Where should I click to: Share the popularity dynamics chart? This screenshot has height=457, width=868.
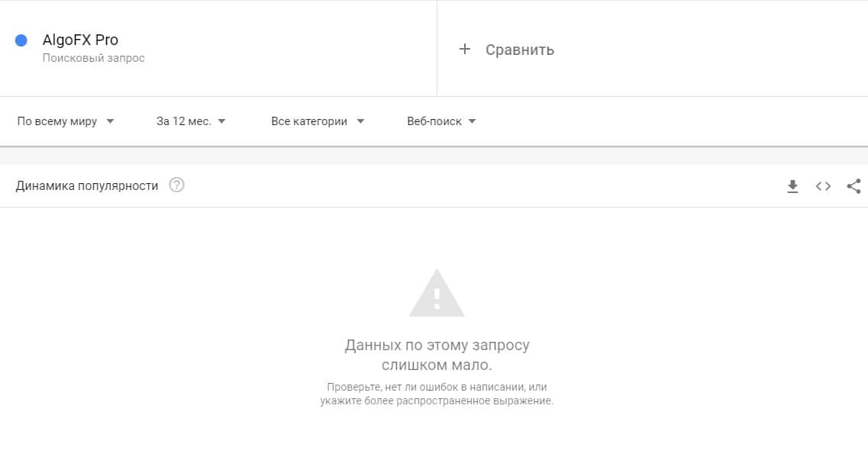pos(853,186)
